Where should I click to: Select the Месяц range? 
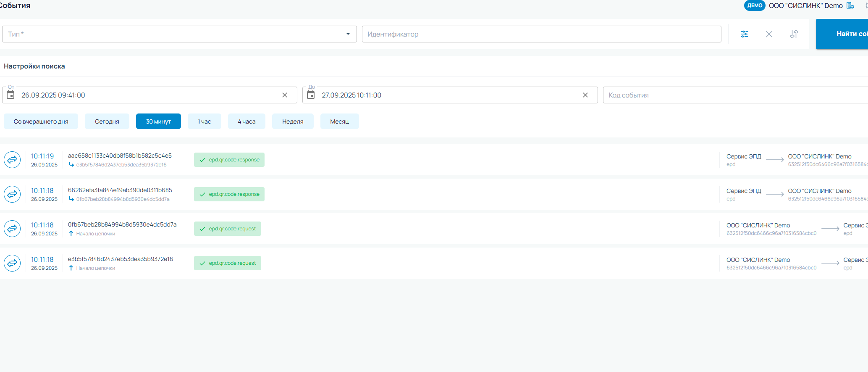pos(339,121)
